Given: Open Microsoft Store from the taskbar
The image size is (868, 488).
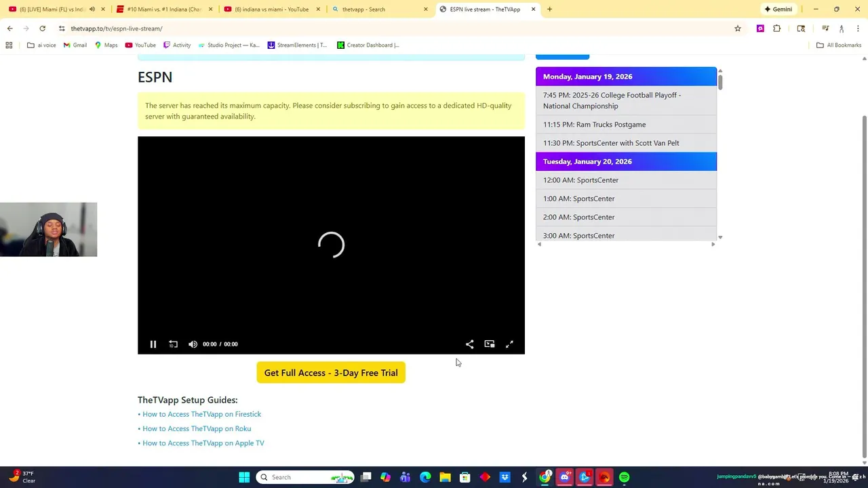Looking at the screenshot, I should [x=465, y=477].
